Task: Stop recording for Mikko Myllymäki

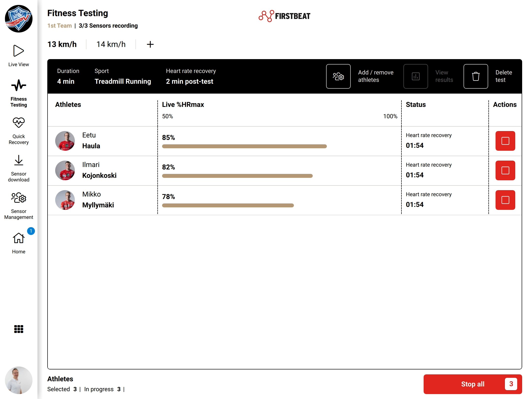Action: coord(505,200)
